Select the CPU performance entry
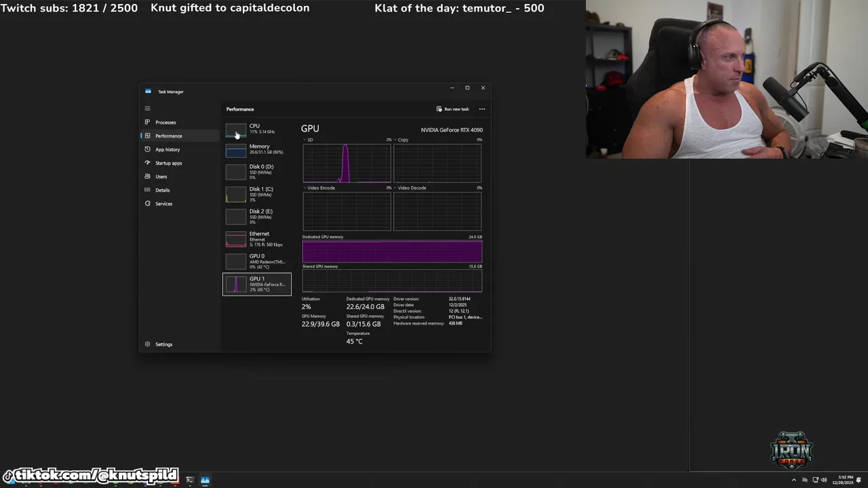Screen dimensions: 868x488 (257, 129)
